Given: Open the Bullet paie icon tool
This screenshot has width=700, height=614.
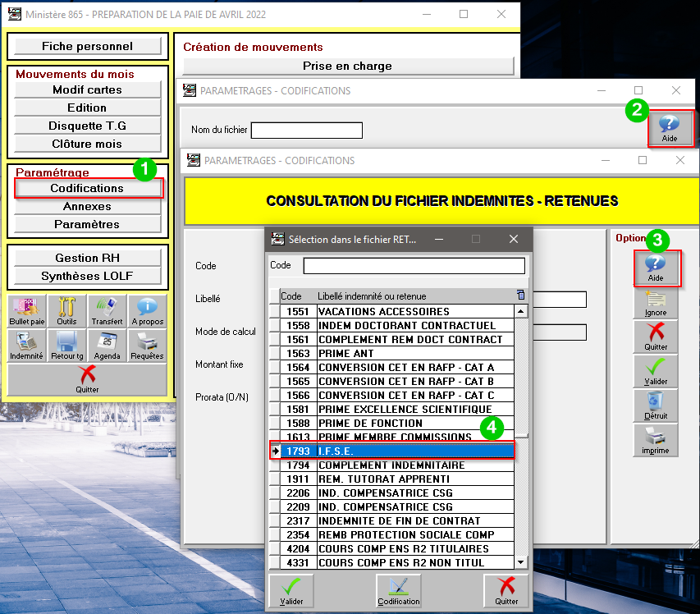Looking at the screenshot, I should pos(26,311).
